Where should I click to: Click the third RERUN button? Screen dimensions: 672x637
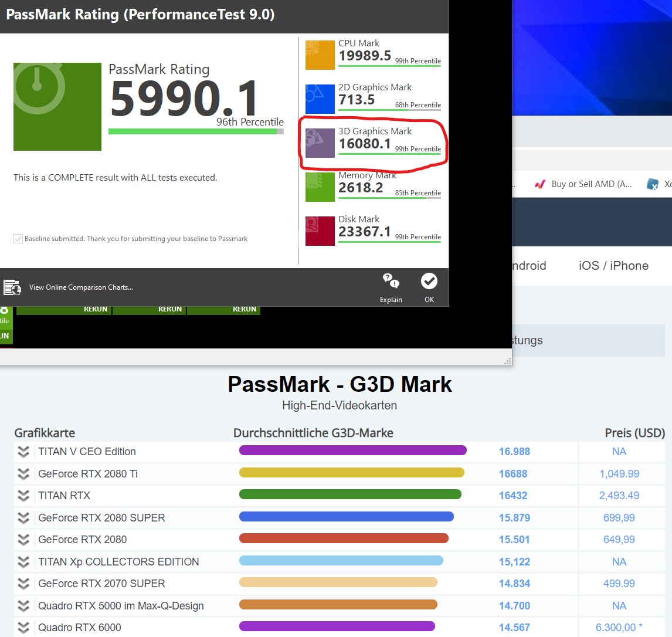click(245, 310)
